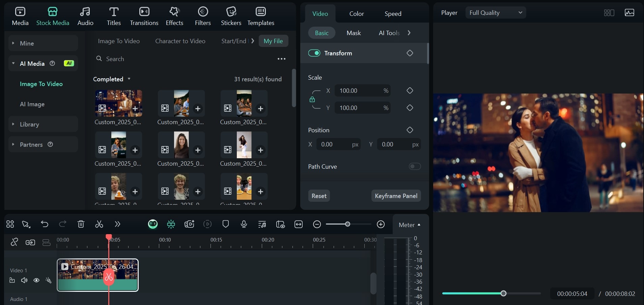
Task: Delete selected clip with trash icon
Action: [x=81, y=224]
